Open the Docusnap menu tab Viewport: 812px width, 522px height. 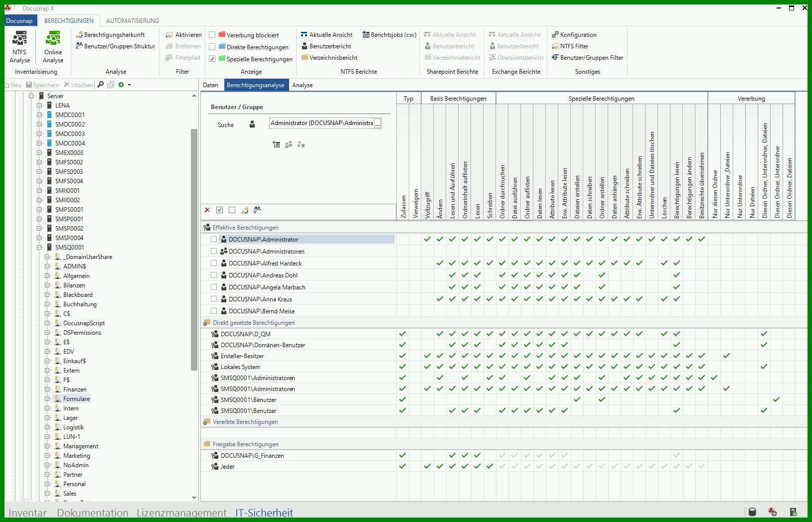coord(19,20)
